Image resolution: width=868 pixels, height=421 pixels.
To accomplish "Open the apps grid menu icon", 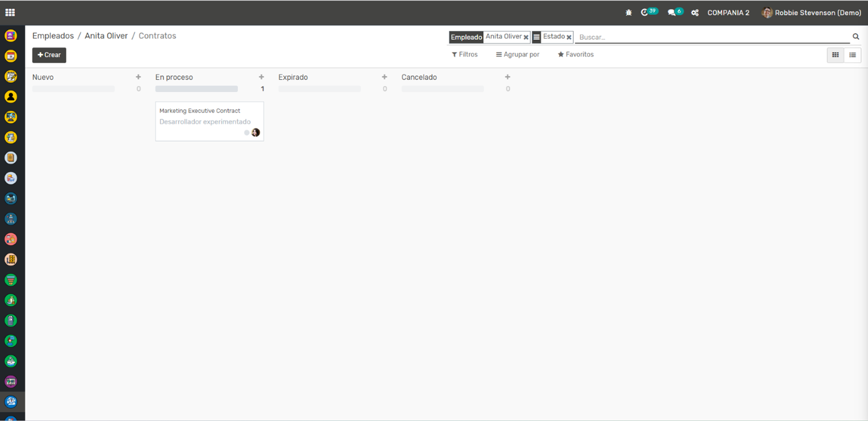I will click(10, 13).
